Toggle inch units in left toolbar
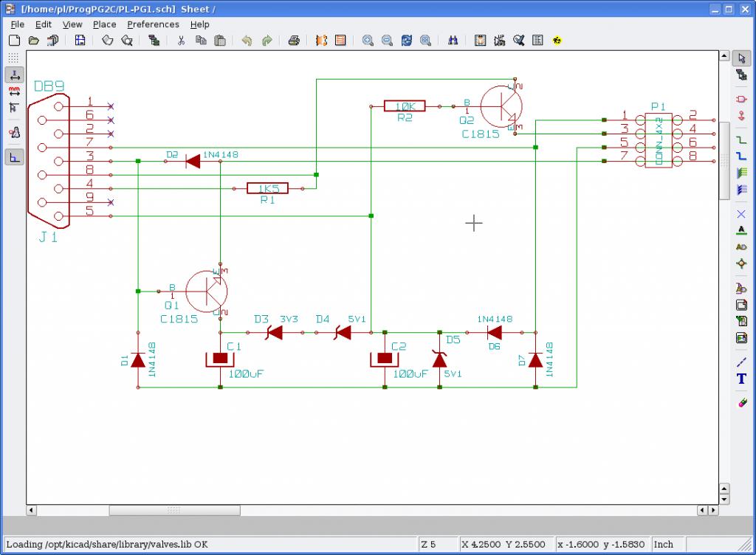Viewport: 756px width, 555px height. coord(14,75)
